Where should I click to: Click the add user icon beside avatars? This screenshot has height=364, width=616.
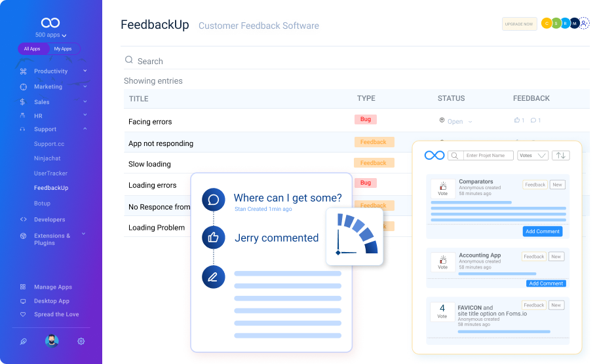(585, 24)
